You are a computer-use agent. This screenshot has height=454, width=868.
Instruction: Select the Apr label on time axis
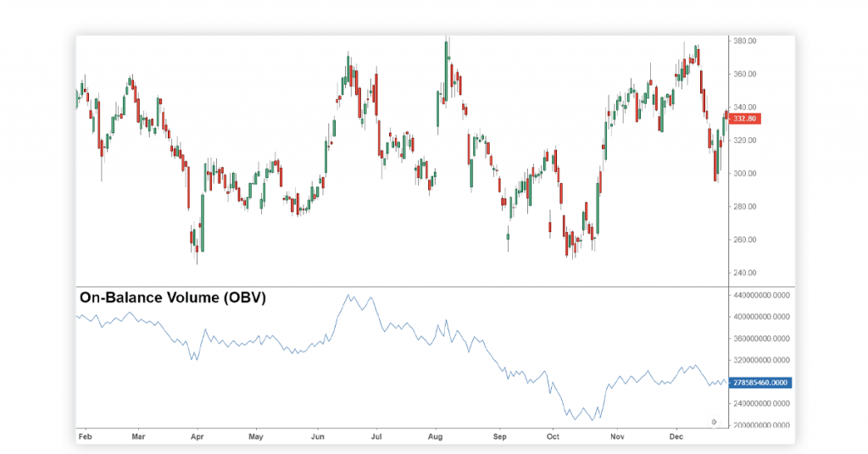[198, 437]
